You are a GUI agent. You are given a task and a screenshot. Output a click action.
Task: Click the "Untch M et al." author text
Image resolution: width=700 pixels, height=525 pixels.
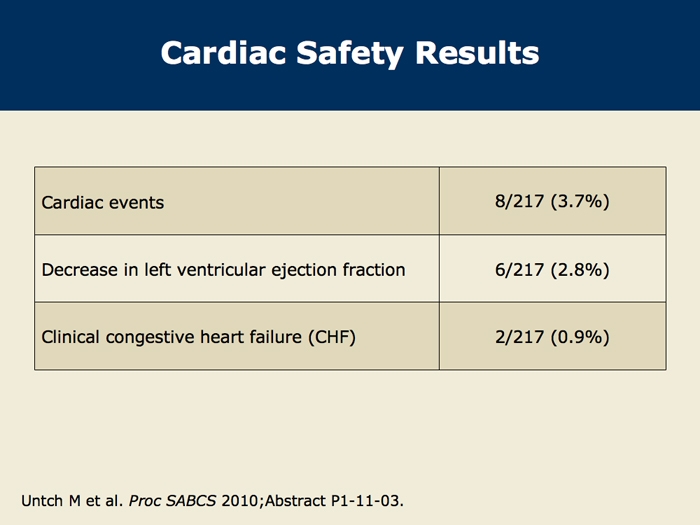pos(70,498)
